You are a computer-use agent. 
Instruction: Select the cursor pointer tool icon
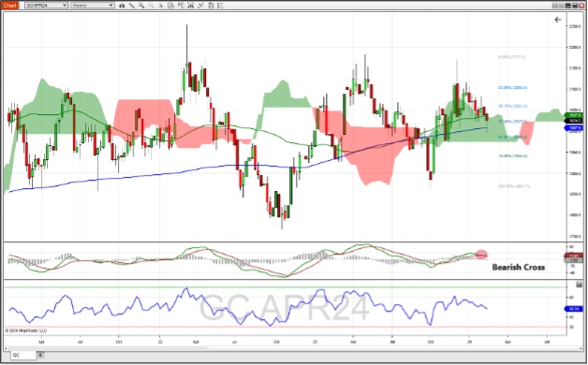pyautogui.click(x=161, y=6)
